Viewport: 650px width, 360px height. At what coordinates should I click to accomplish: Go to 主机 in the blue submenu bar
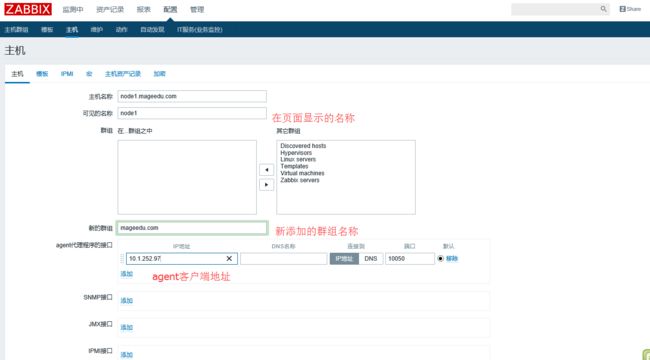pyautogui.click(x=72, y=30)
